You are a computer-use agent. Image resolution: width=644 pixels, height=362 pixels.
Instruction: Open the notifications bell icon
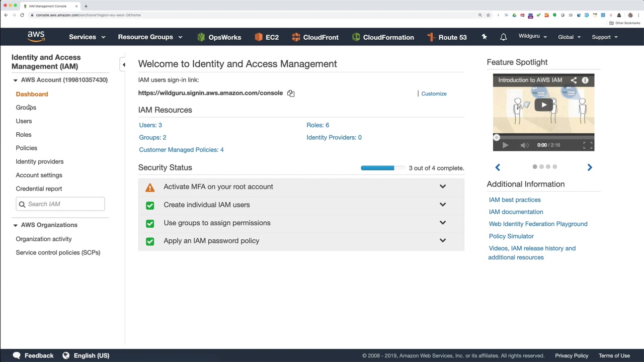503,37
